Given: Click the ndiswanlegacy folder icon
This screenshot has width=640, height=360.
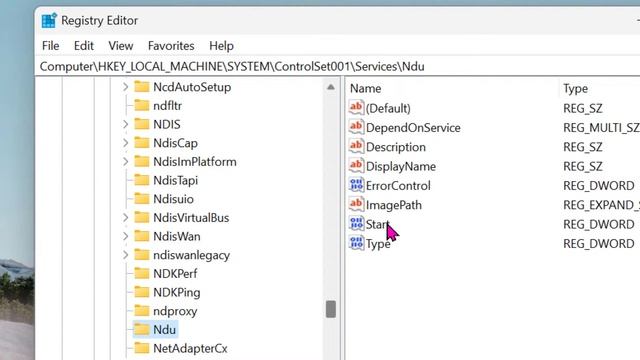Looking at the screenshot, I should (x=142, y=255).
